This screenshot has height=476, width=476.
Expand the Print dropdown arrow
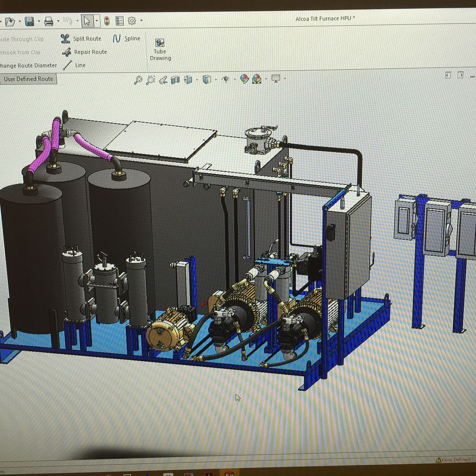58,21
